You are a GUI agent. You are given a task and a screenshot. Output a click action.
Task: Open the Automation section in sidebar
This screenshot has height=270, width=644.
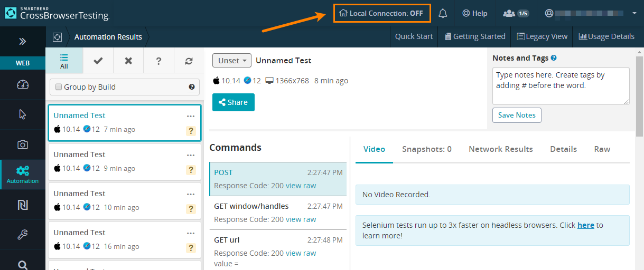tap(23, 175)
